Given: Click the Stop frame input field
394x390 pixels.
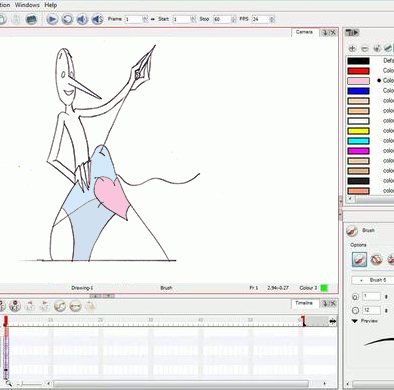Looking at the screenshot, I should pyautogui.click(x=222, y=19).
